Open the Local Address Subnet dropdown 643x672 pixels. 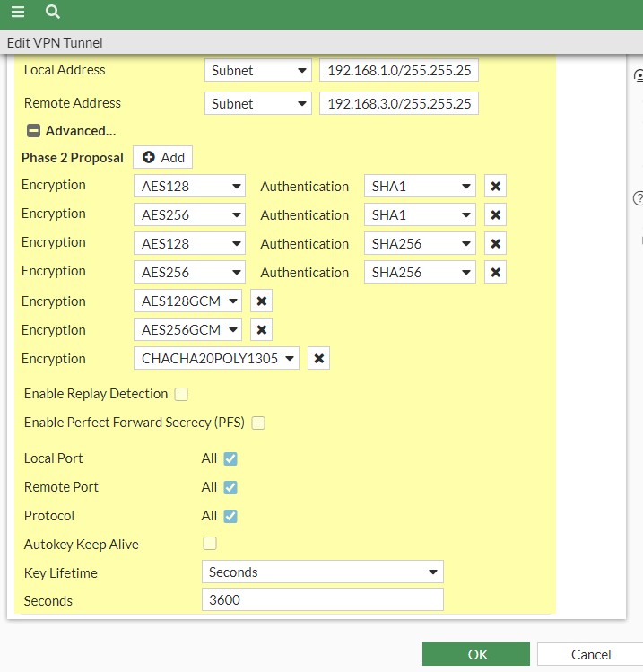click(257, 71)
